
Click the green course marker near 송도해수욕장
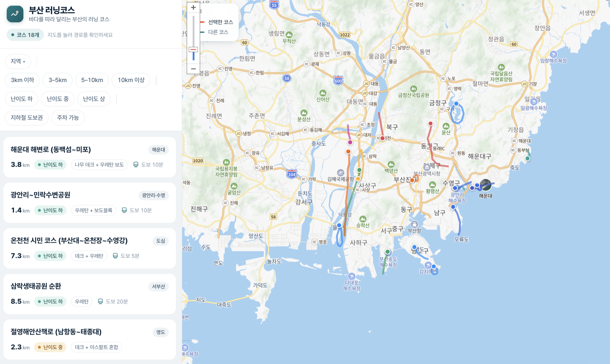coord(387,252)
